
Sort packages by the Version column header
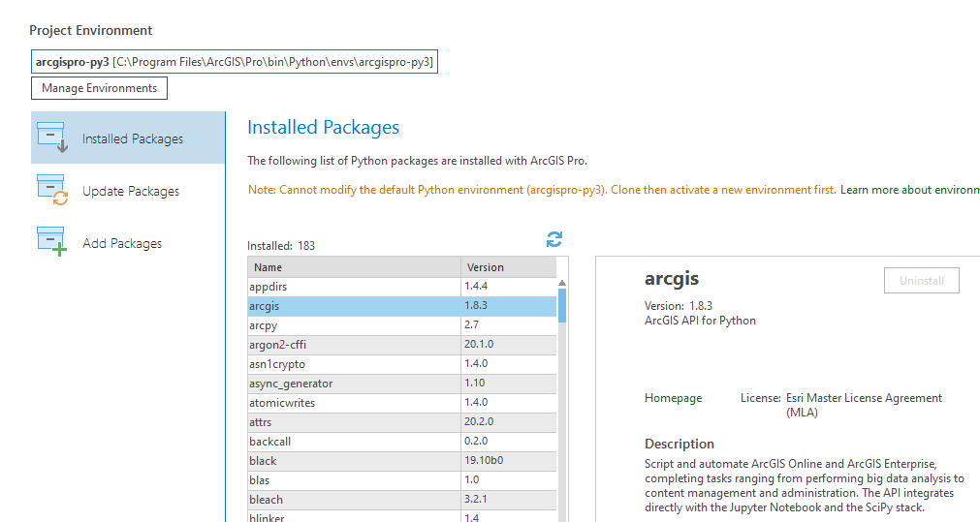click(x=508, y=267)
